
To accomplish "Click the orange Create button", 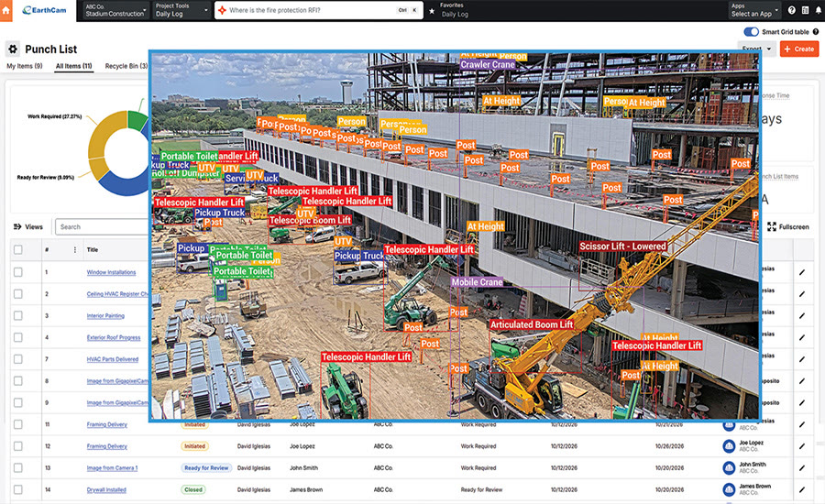I will 799,49.
